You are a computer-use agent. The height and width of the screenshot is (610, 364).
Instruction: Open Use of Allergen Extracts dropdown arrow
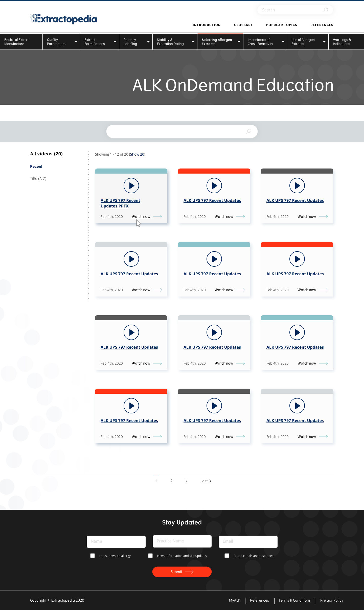tap(324, 42)
